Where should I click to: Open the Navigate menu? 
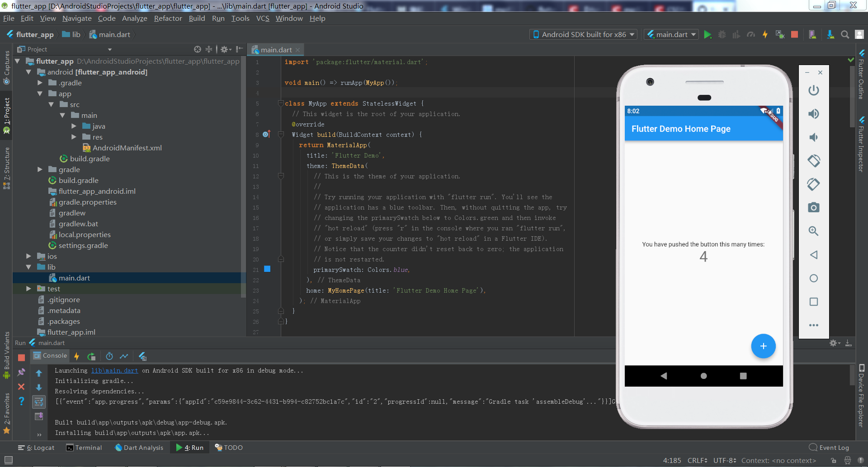77,19
